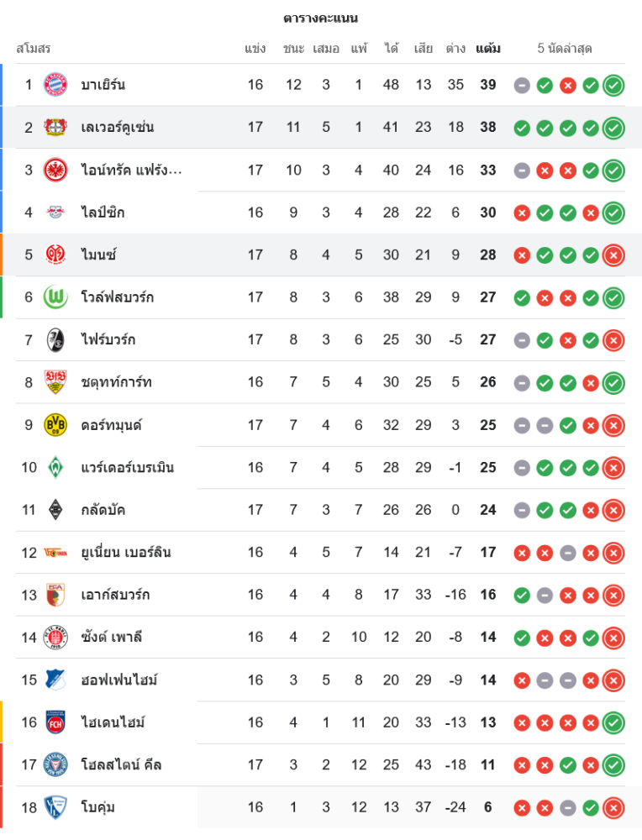Viewport: 642px width, 840px height.
Task: Click the Werder Bremen diamond logo
Action: [55, 467]
